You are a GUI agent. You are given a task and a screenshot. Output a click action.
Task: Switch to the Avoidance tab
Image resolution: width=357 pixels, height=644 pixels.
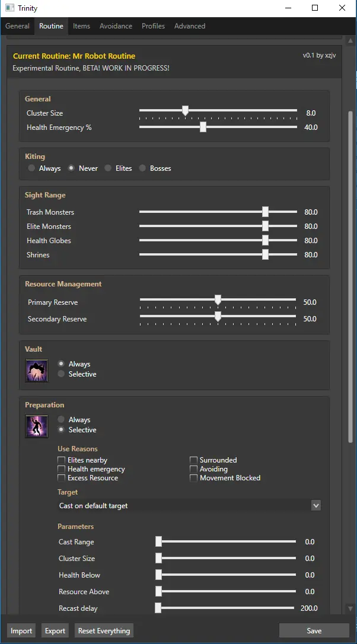pos(116,26)
